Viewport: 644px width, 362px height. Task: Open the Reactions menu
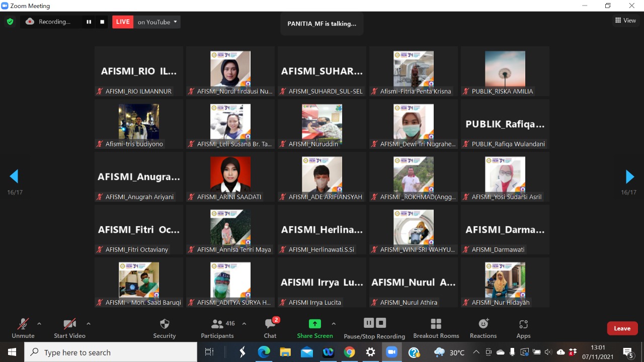pyautogui.click(x=483, y=328)
